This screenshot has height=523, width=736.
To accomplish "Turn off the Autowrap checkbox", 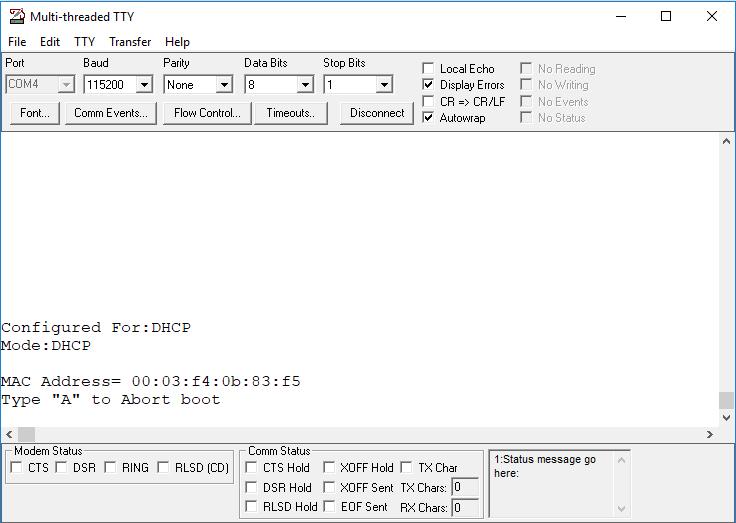I will click(x=429, y=118).
